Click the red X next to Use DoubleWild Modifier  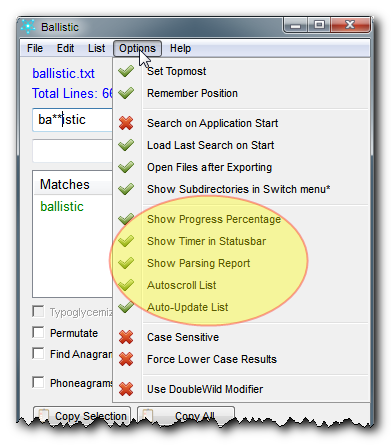(126, 389)
